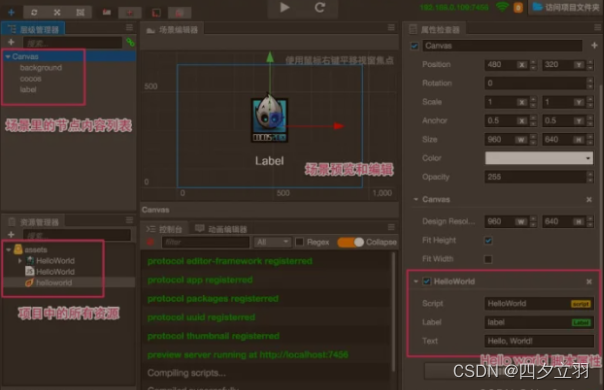The width and height of the screenshot is (604, 390).
Task: Remove the Canvas component with X
Action: point(589,200)
